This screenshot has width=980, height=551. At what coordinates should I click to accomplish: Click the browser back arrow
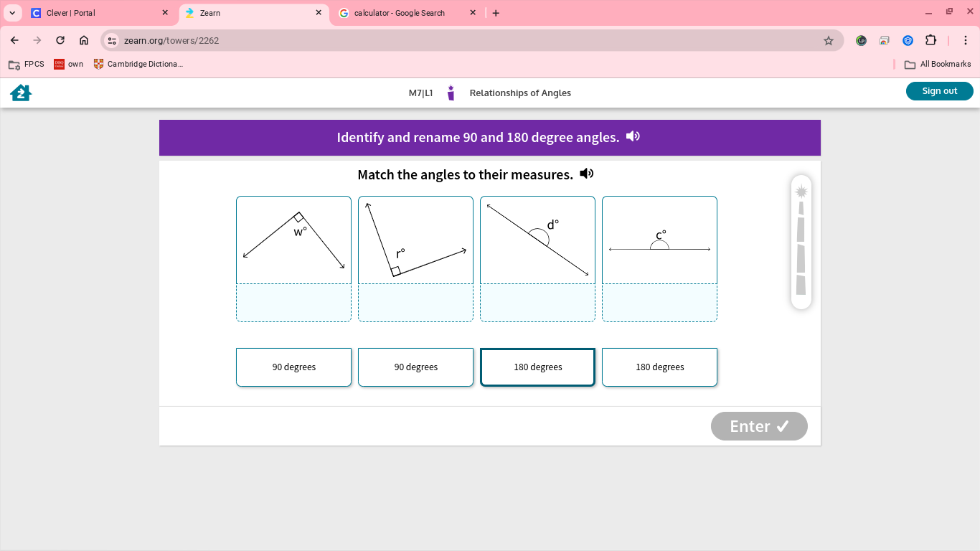[x=14, y=40]
